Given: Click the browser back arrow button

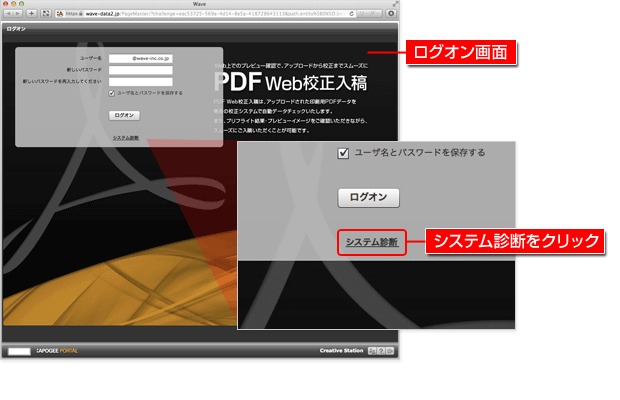Looking at the screenshot, I should coord(8,14).
